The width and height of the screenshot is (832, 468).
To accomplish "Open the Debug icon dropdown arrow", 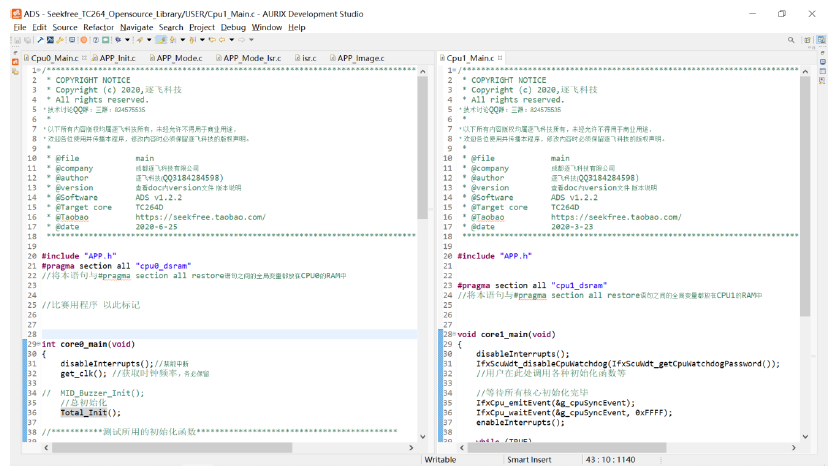I will [127, 40].
